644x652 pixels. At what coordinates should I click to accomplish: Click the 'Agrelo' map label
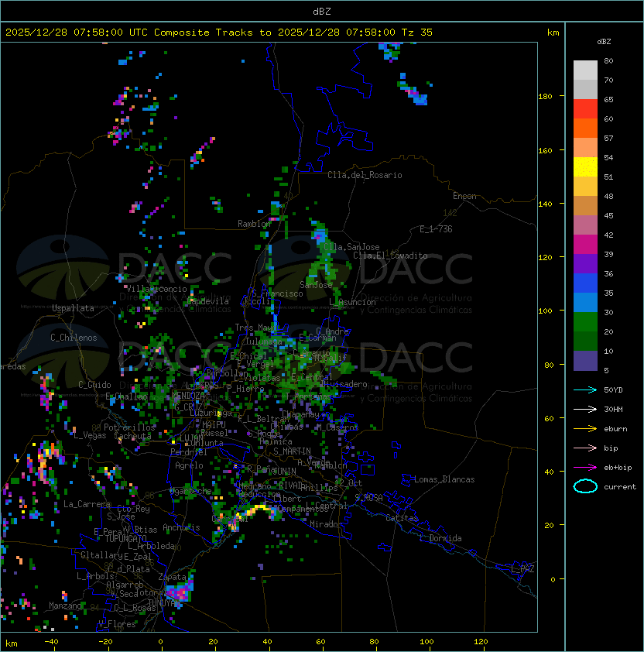click(x=189, y=465)
